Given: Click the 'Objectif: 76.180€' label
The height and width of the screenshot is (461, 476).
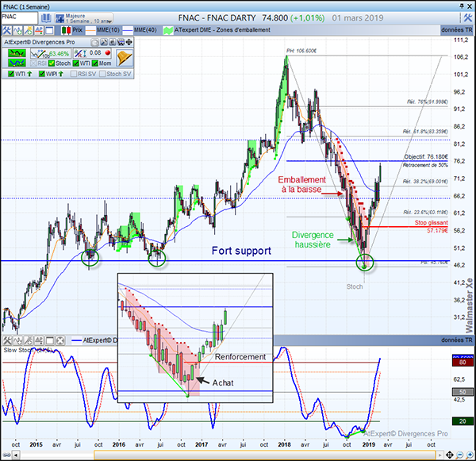Looking at the screenshot, I should coord(425,156).
